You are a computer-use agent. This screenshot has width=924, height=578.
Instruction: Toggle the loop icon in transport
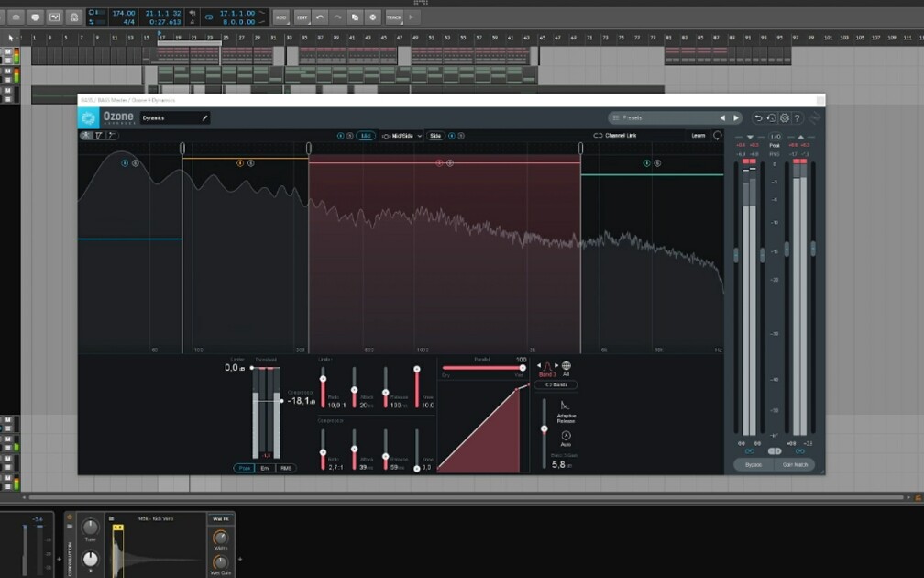(209, 17)
